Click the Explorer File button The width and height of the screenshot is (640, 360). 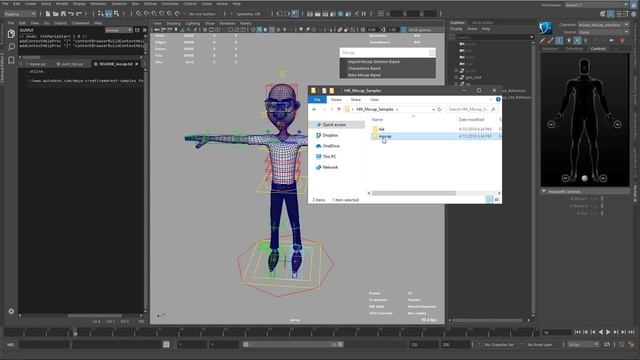pos(317,100)
